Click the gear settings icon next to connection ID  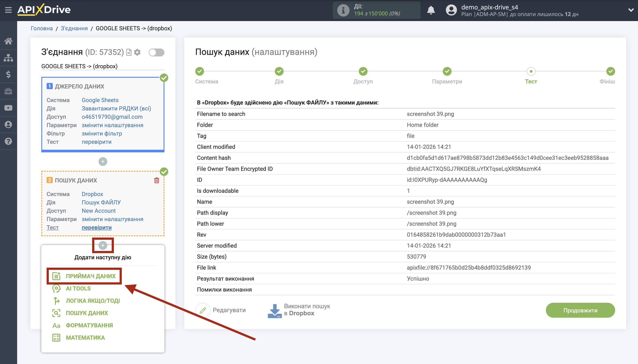tap(138, 52)
